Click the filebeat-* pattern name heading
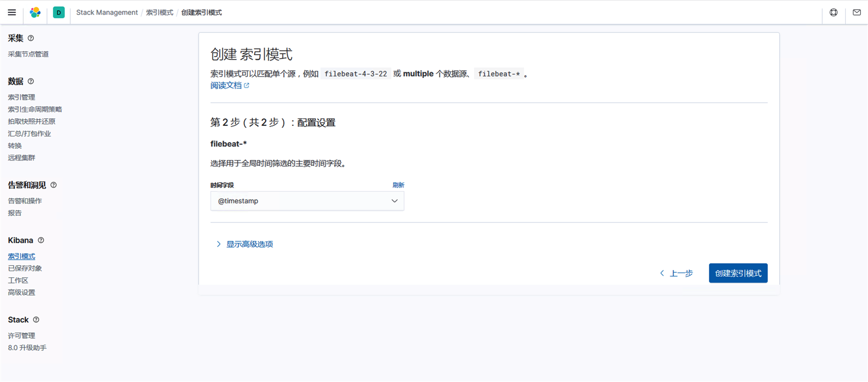This screenshot has width=868, height=382. 229,144
